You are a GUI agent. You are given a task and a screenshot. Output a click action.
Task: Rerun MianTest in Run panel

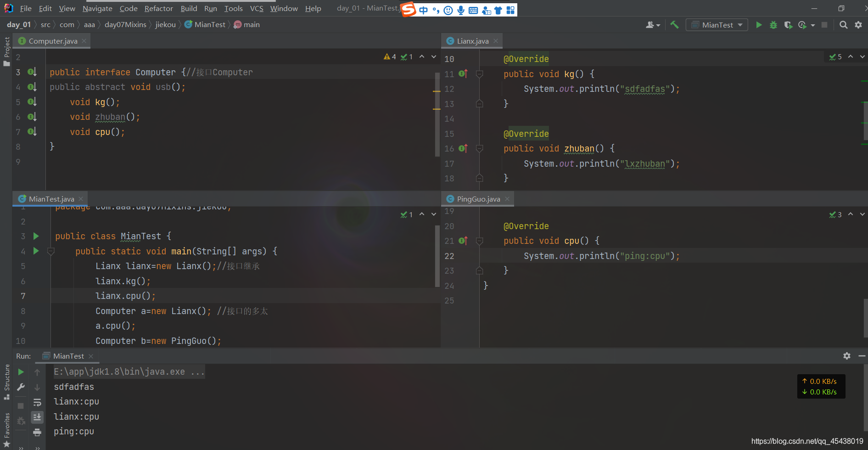pyautogui.click(x=21, y=372)
